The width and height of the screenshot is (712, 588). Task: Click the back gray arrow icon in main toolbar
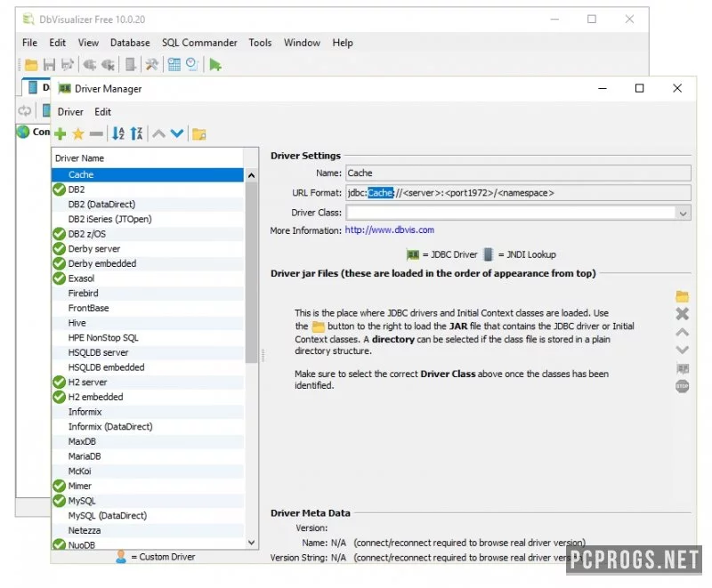[x=90, y=65]
